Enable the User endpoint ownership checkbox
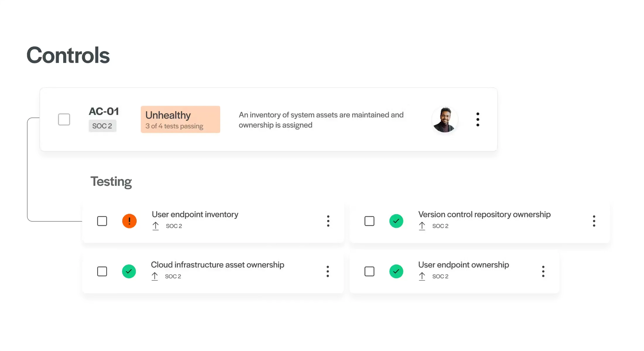The image size is (644, 351). (369, 271)
